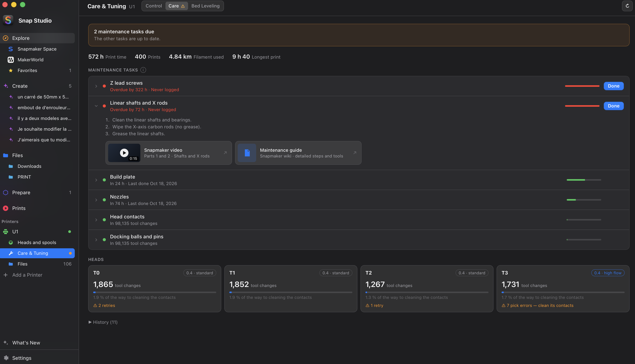The image size is (635, 364).
Task: Click the Settings gear icon in sidebar
Action: click(6, 358)
